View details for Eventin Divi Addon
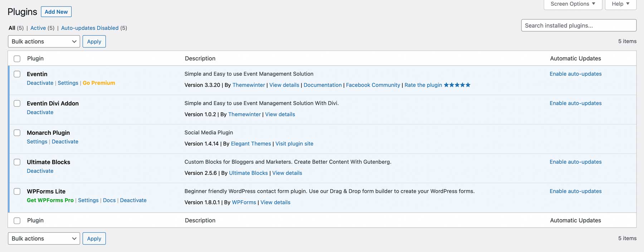644x252 pixels. coord(280,114)
